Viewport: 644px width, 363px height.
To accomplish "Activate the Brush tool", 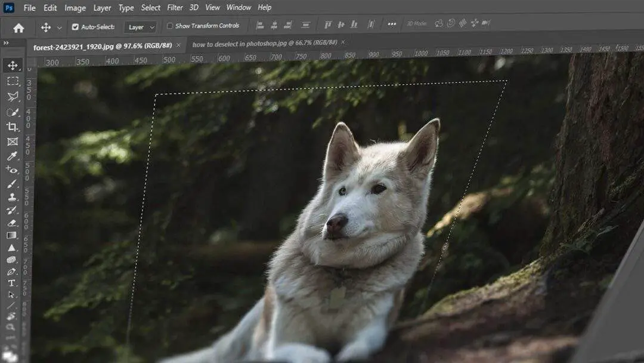I will [x=13, y=184].
